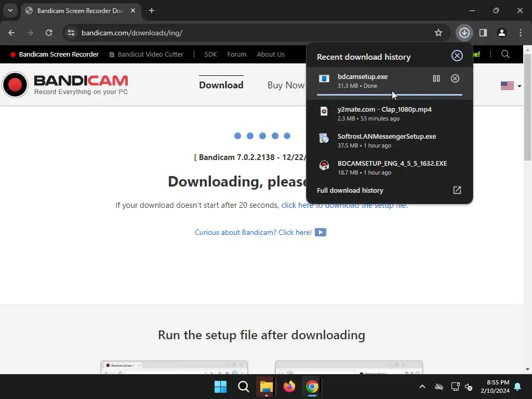
Task: Open the tab search dropdown arrow
Action: (10, 10)
